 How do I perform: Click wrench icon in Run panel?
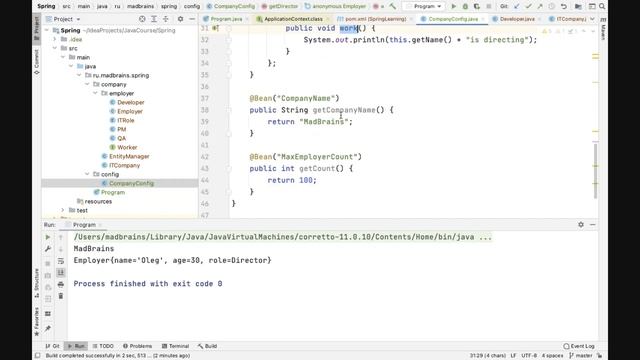click(x=48, y=249)
